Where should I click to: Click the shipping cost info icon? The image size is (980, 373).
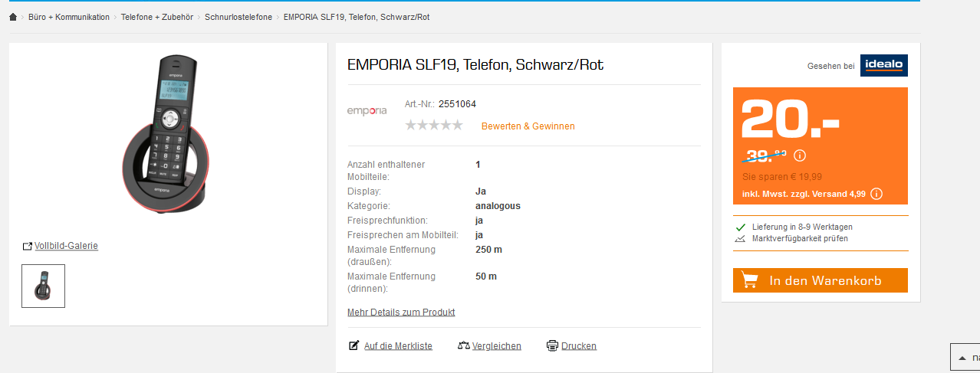tap(876, 194)
